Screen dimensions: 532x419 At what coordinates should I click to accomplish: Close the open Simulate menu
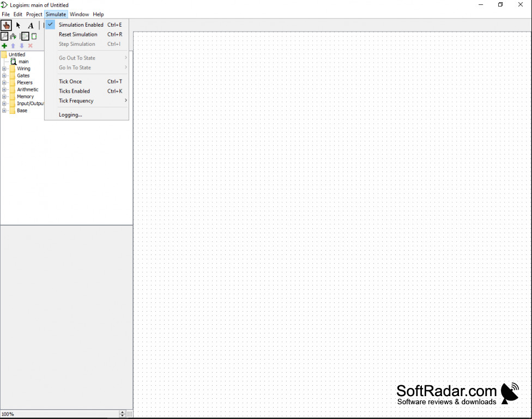coord(56,14)
